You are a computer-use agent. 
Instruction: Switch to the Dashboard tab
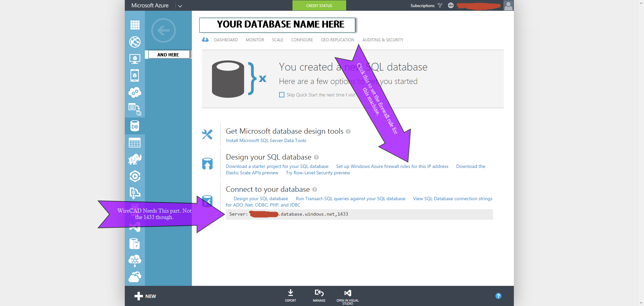point(226,40)
